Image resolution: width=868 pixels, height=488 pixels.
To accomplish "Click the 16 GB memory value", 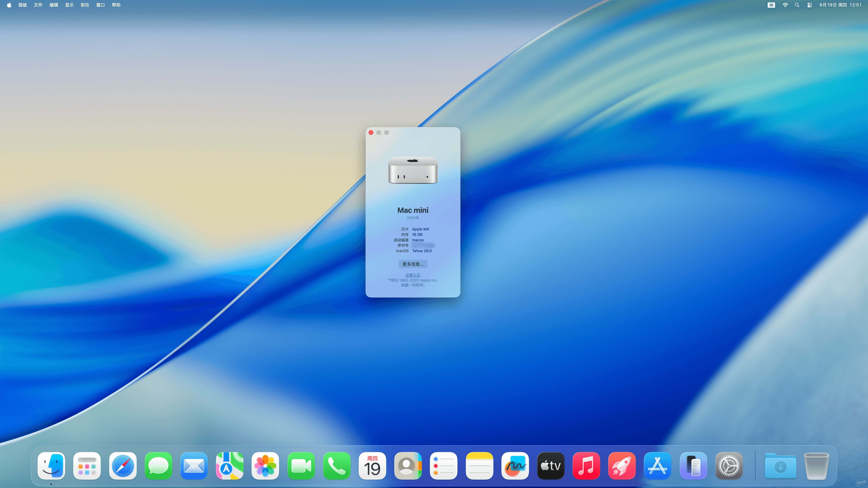I will coord(417,234).
